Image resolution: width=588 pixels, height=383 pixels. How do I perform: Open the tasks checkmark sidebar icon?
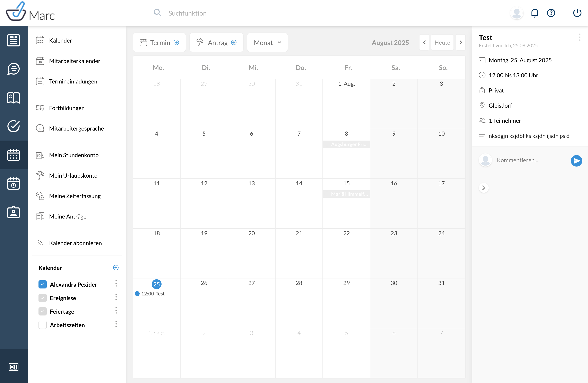[14, 126]
